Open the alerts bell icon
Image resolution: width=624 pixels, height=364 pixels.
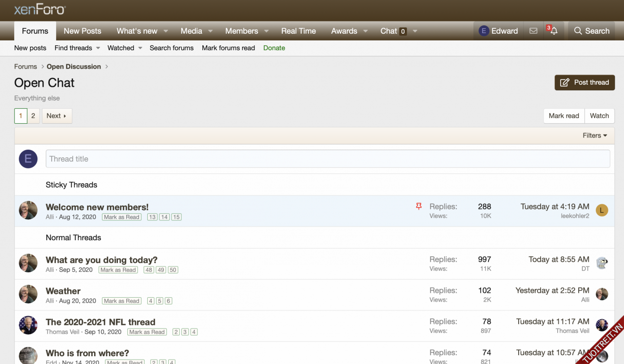pos(554,31)
